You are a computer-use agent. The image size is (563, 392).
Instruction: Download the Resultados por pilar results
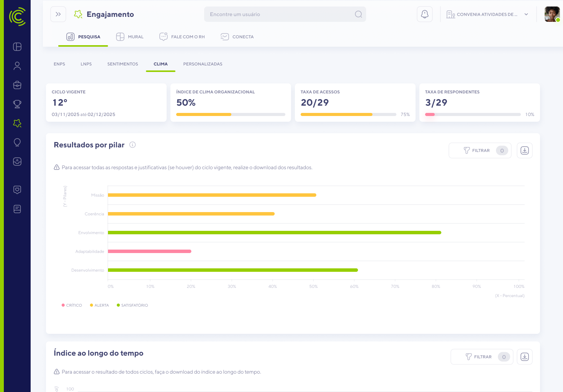coord(524,150)
